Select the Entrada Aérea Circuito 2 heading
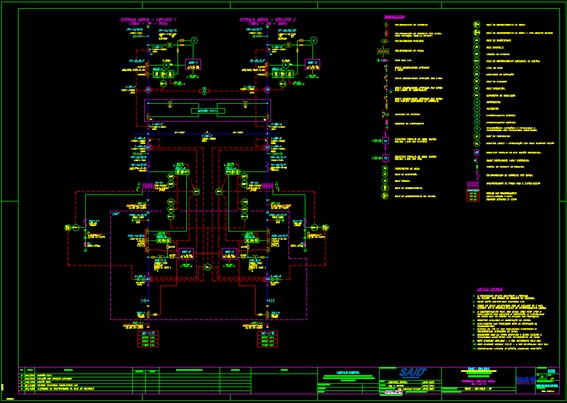The height and width of the screenshot is (403, 567). click(268, 20)
